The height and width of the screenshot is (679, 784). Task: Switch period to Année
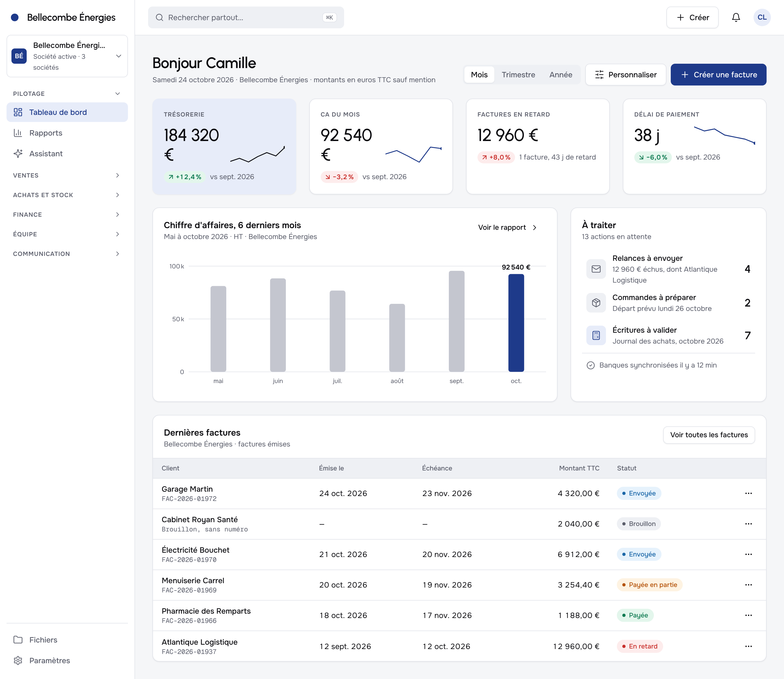click(561, 75)
